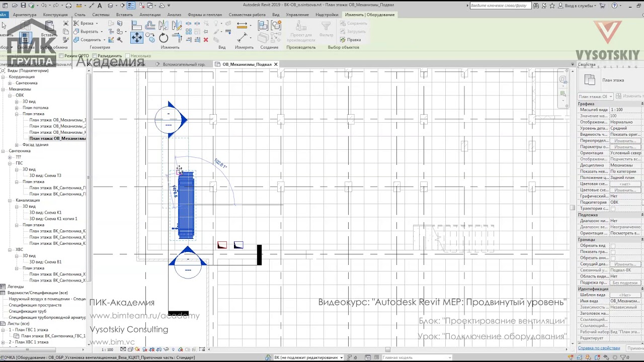Click the horizontal canvas scrollbar

click(x=387, y=349)
